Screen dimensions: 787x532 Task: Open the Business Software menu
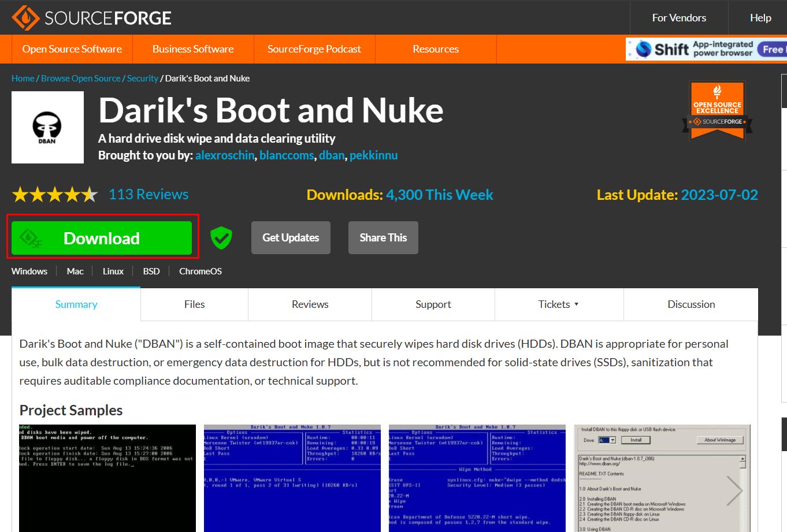(193, 49)
